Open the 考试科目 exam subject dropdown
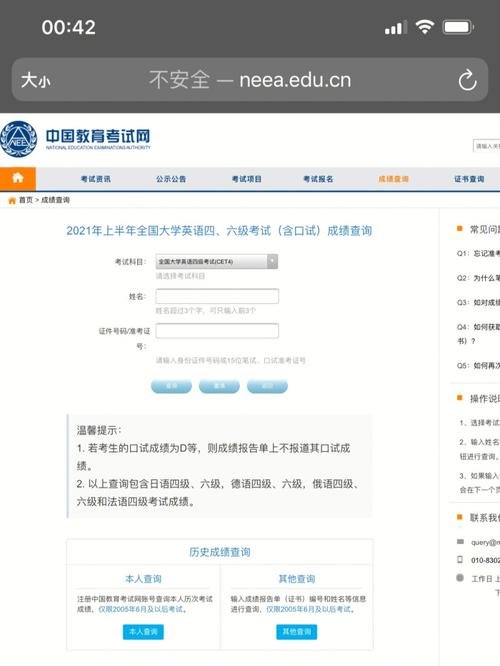Screen dimensions: 500x666 [x=217, y=261]
